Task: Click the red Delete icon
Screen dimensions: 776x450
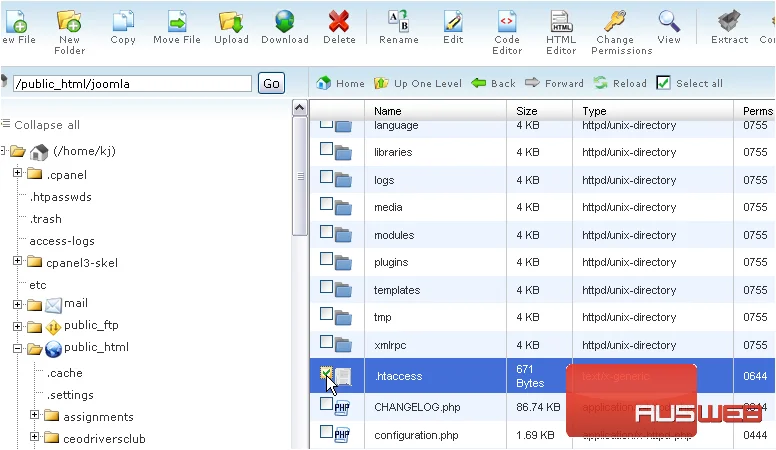Action: coord(339,22)
